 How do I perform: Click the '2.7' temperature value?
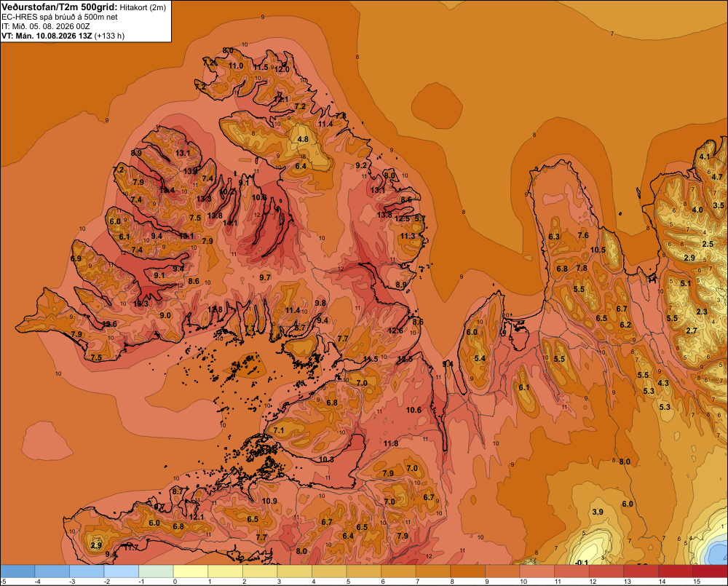692,330
